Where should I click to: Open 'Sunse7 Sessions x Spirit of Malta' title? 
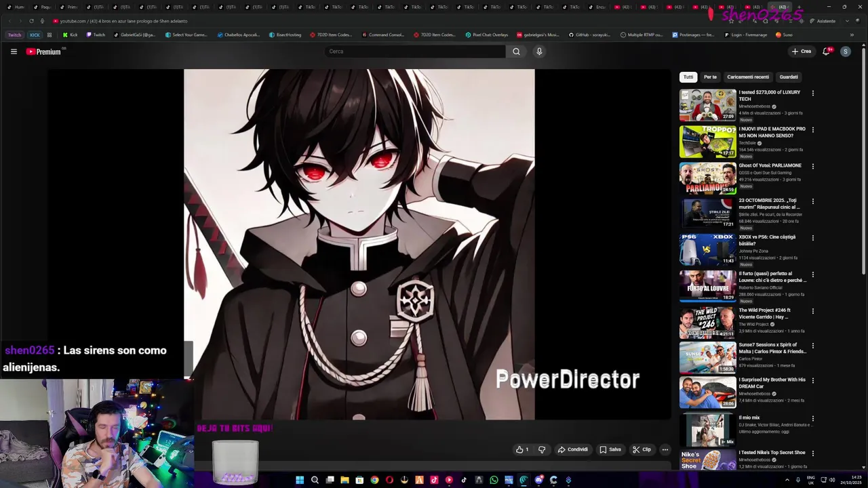click(x=772, y=348)
